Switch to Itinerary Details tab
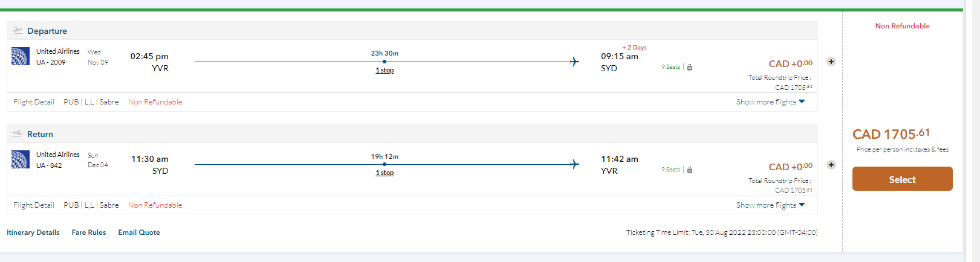980x262 pixels. click(33, 232)
